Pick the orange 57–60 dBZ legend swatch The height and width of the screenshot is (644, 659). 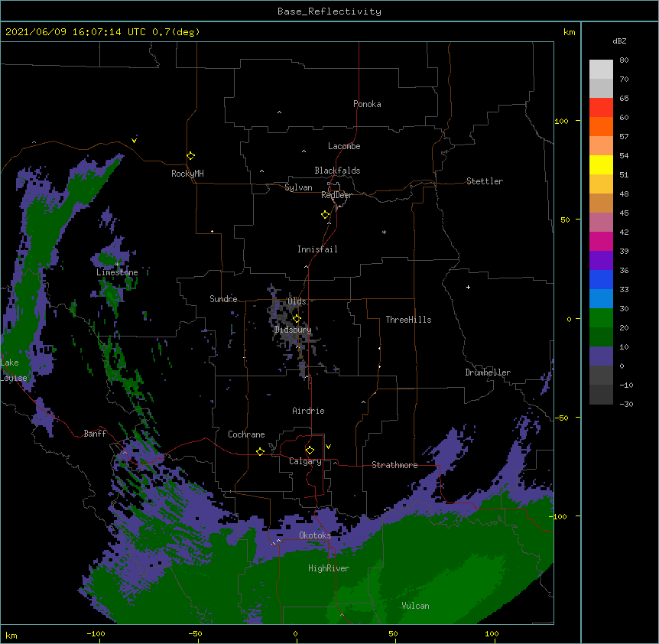[x=601, y=126]
